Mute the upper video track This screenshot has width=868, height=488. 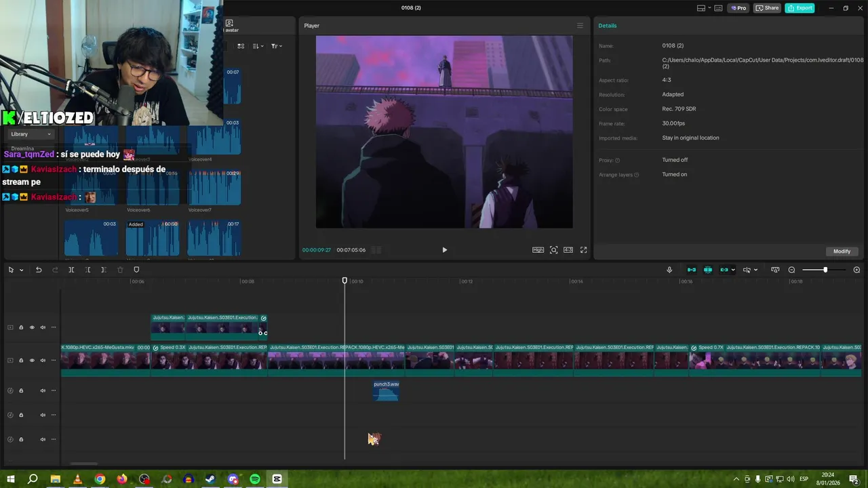tap(43, 327)
